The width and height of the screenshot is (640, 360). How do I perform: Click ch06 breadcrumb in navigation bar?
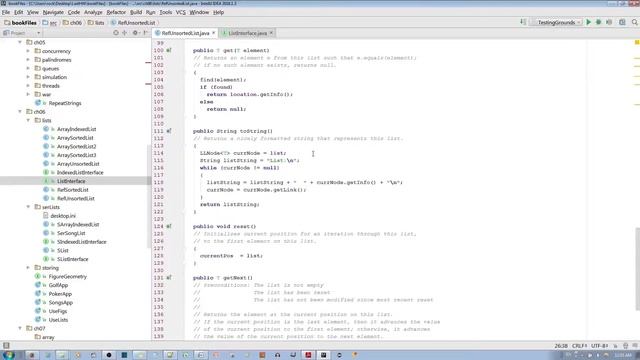(x=72, y=23)
